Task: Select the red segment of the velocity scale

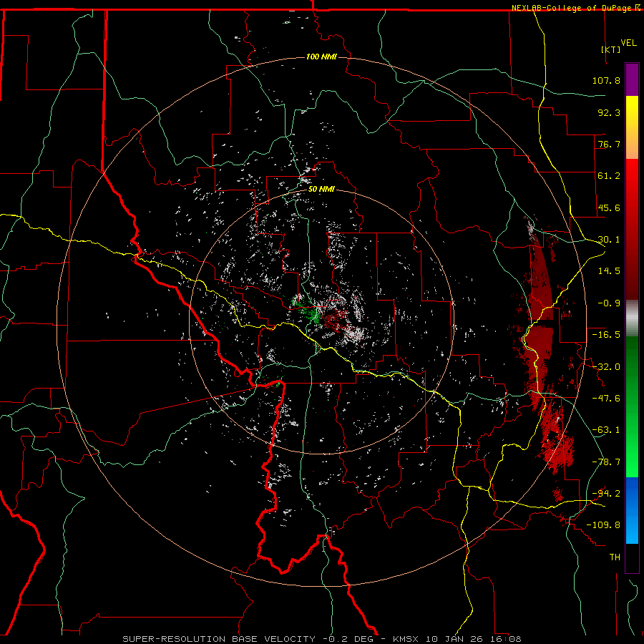Action: pyautogui.click(x=632, y=229)
